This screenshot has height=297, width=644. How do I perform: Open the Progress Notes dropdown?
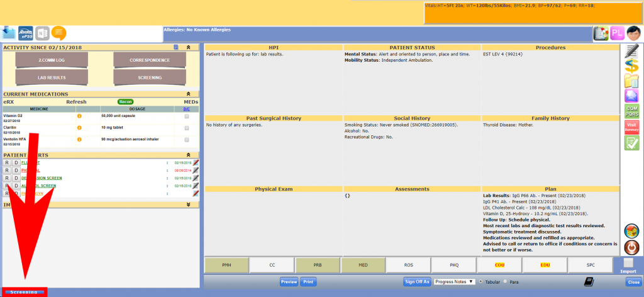(454, 282)
